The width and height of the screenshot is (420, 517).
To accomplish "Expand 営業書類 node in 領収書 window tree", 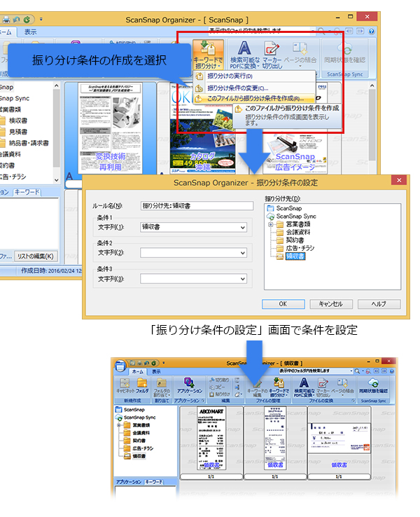I will tap(118, 425).
